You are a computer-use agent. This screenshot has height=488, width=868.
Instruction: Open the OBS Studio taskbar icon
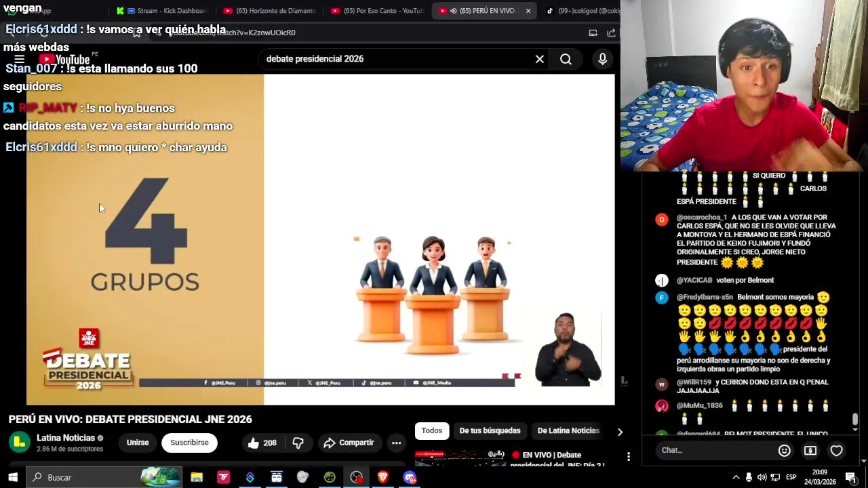(356, 477)
